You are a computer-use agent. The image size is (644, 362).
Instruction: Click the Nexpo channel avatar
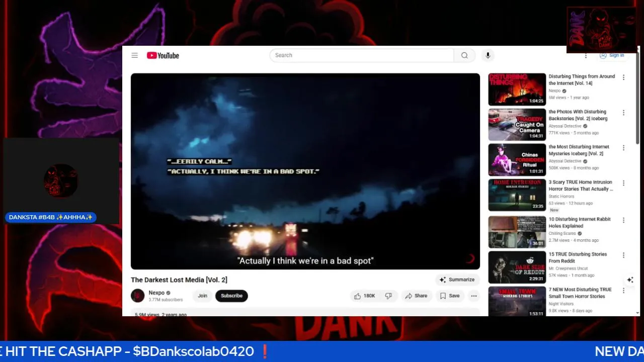click(138, 296)
